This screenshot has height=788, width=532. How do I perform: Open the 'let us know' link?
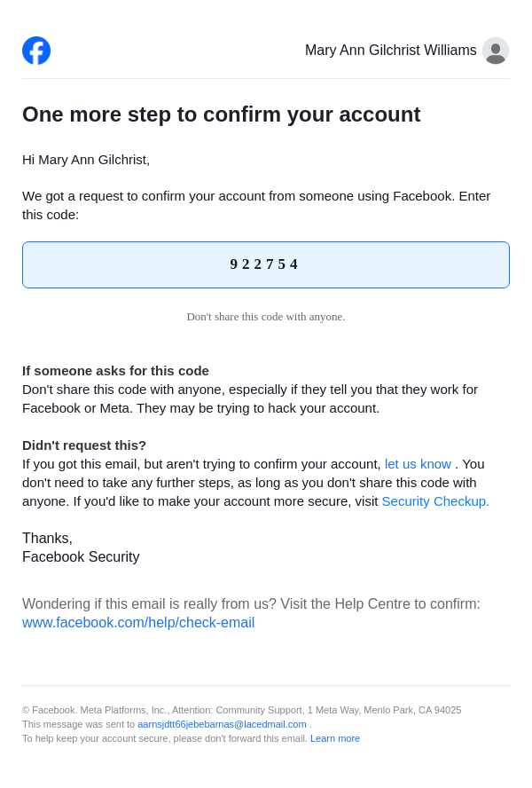tap(418, 464)
